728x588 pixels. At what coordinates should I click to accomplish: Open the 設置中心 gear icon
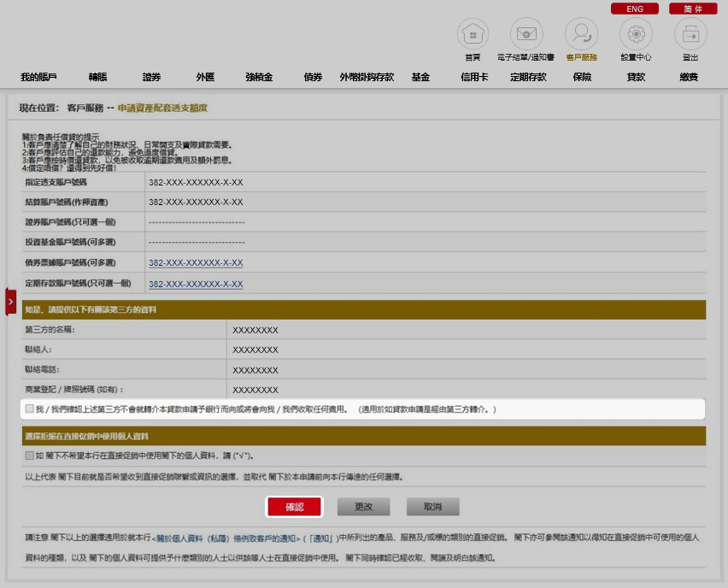(x=636, y=34)
